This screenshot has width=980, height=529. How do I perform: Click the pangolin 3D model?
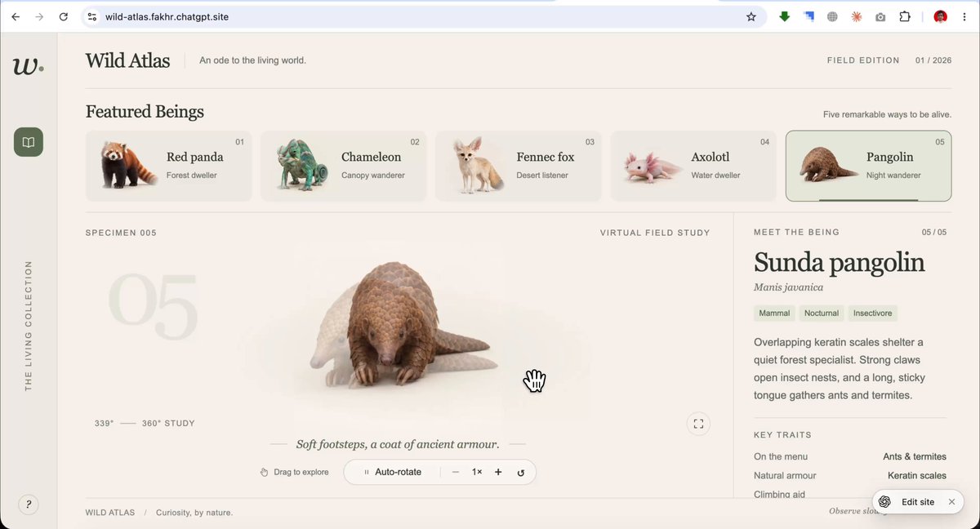click(406, 327)
